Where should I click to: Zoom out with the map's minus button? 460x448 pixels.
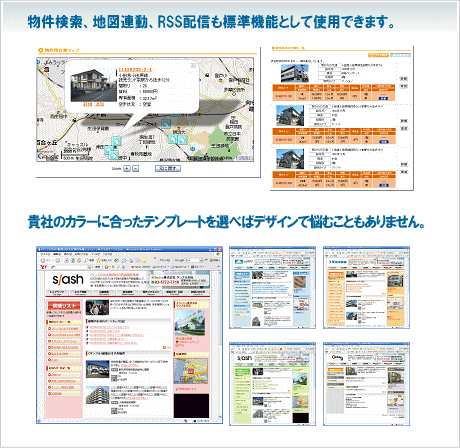(135, 169)
